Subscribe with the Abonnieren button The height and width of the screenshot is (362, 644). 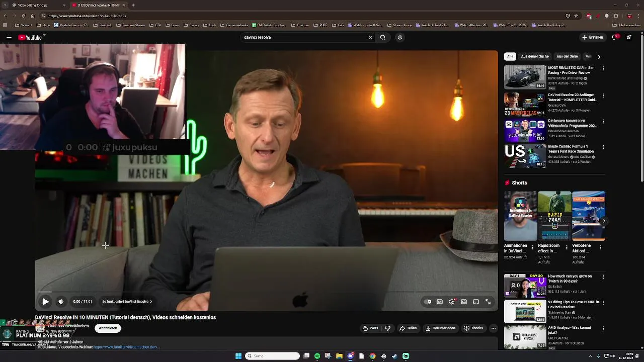(x=108, y=328)
